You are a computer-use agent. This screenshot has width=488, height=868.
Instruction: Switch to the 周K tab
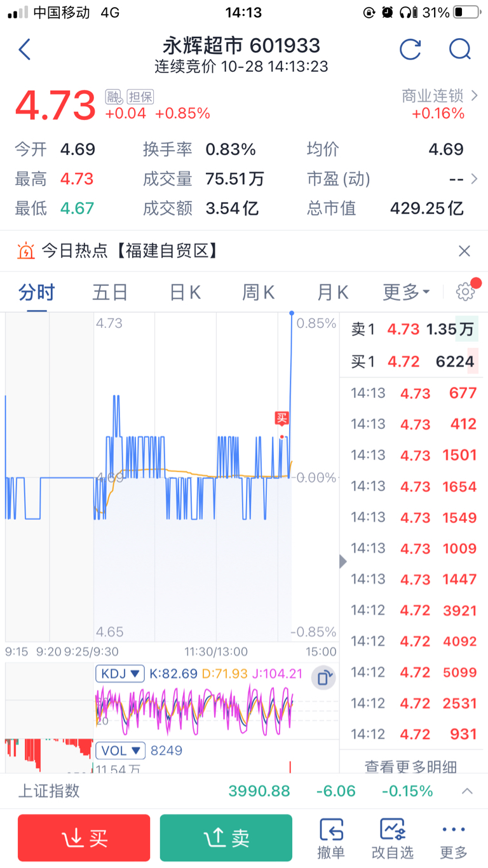tap(258, 292)
